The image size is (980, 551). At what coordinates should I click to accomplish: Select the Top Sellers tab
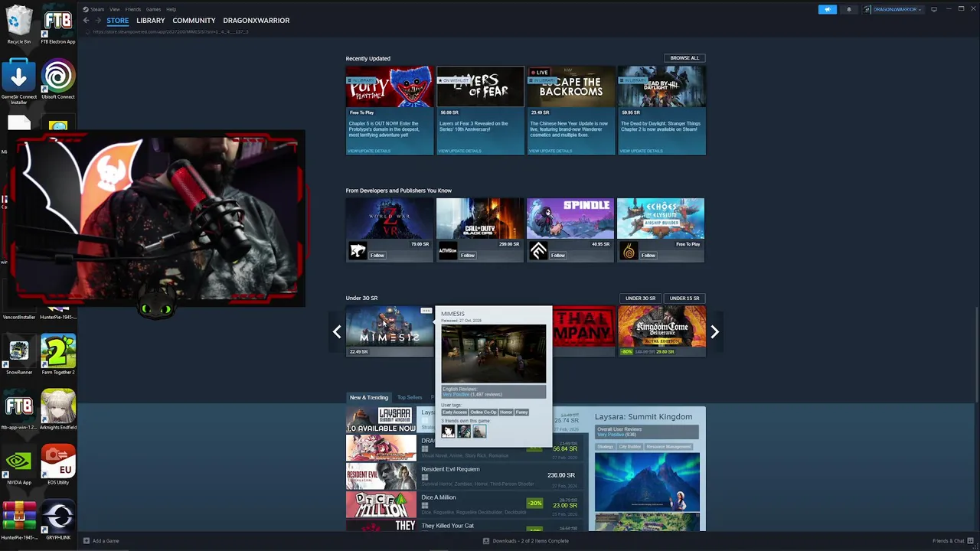tap(410, 397)
